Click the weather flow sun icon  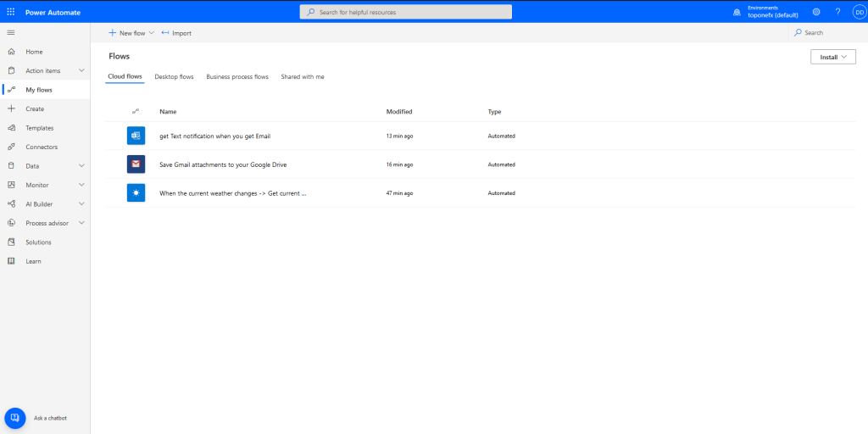pyautogui.click(x=136, y=193)
